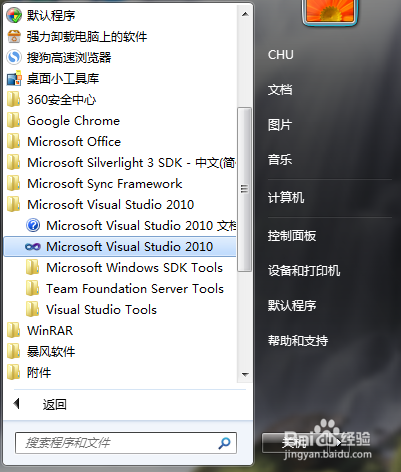Click the scrollbar down arrow
Image resolution: width=401 pixels, height=472 pixels.
(x=245, y=375)
